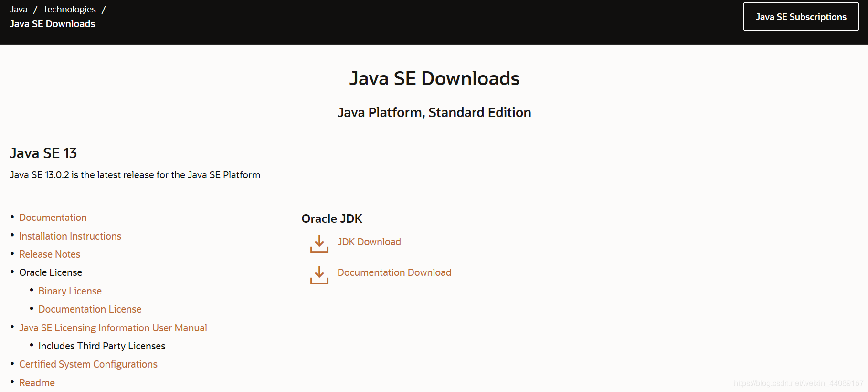Open the Binary License link
The height and width of the screenshot is (392, 868).
(x=70, y=291)
